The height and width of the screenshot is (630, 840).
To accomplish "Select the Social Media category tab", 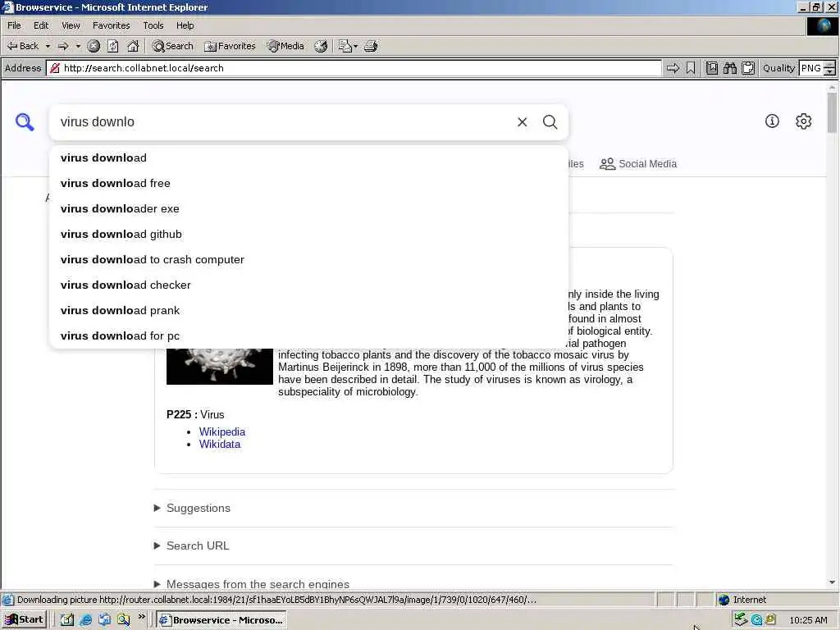I will [638, 164].
